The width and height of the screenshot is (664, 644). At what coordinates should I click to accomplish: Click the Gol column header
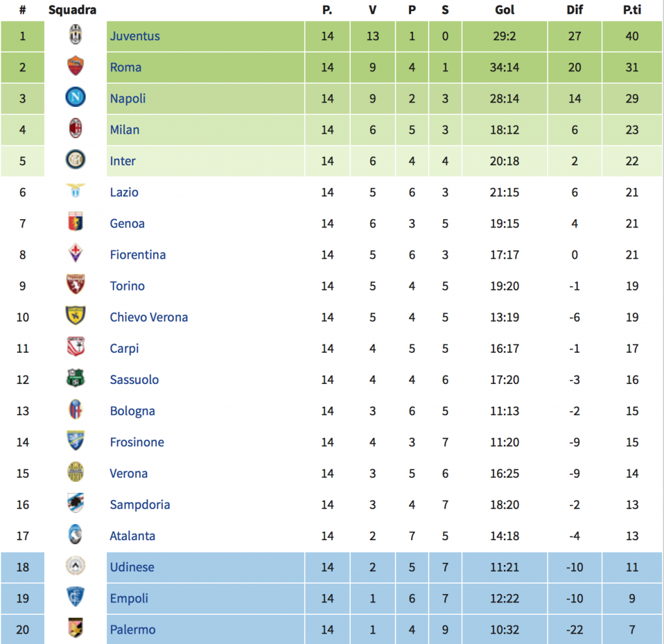(x=504, y=10)
